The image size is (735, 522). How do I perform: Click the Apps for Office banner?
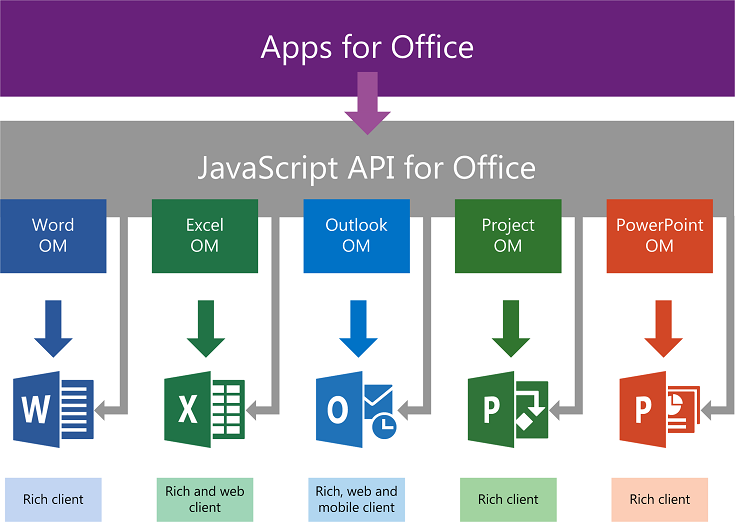click(367, 47)
